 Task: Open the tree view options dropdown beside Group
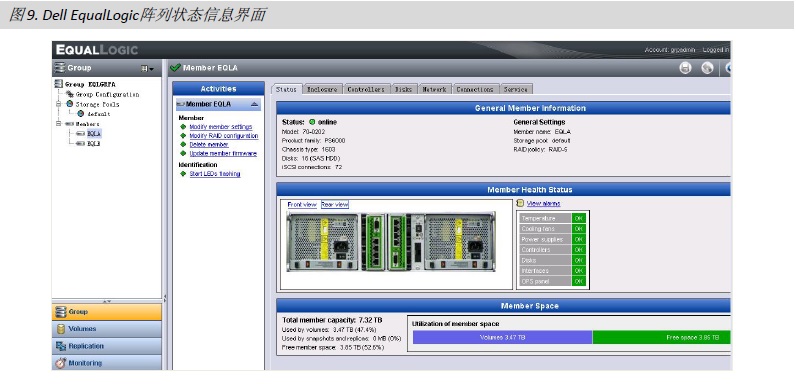[x=148, y=69]
